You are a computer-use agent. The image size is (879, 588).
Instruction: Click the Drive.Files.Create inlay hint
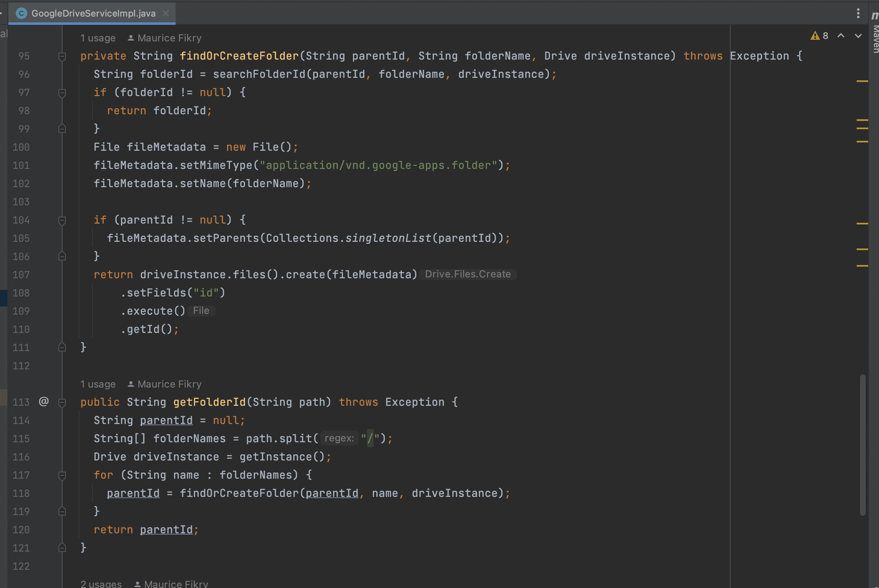468,274
